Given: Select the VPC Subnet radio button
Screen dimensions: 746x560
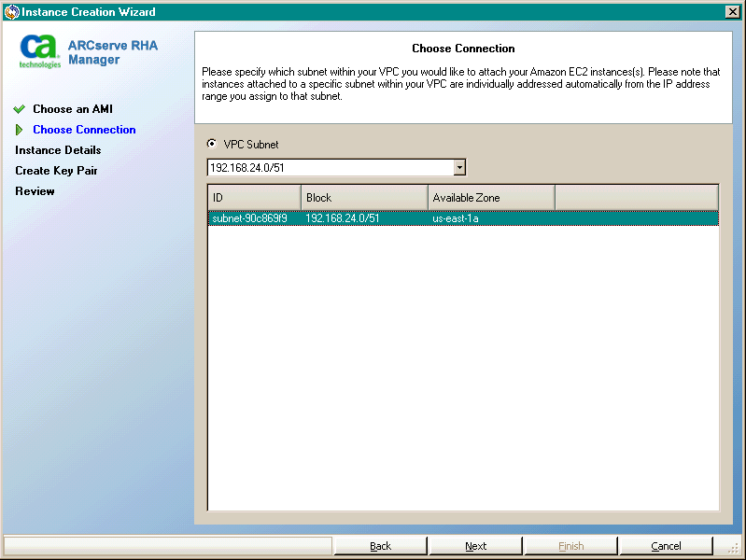Looking at the screenshot, I should point(212,144).
